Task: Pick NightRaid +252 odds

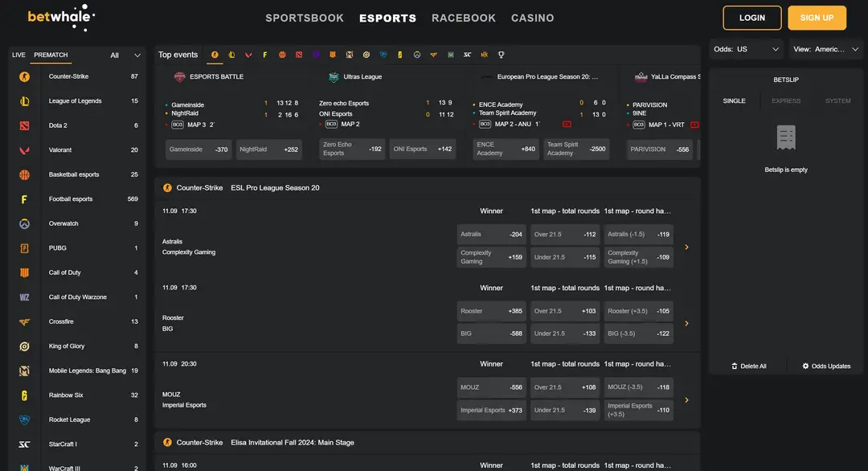Action: pos(268,149)
